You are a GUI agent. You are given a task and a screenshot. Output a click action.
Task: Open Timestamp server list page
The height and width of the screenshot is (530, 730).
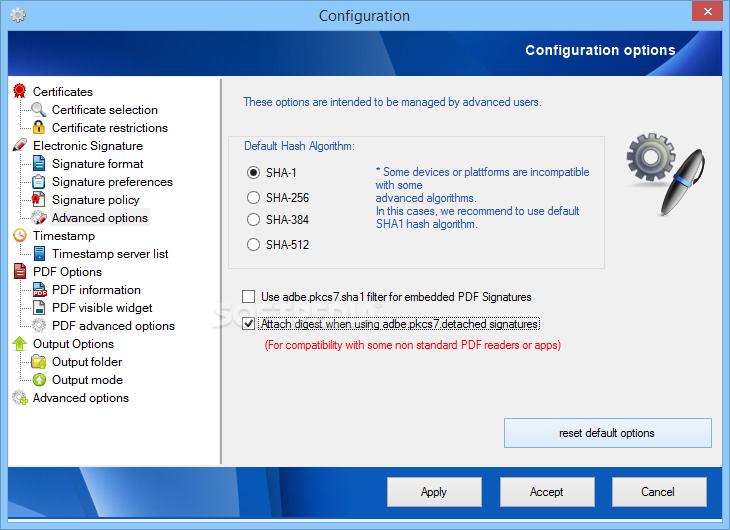pyautogui.click(x=110, y=254)
